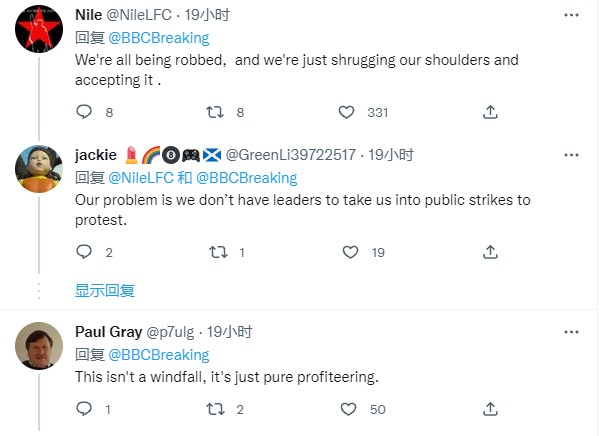Open more options on Nile's tweet
This screenshot has height=436, width=600.
pos(570,15)
